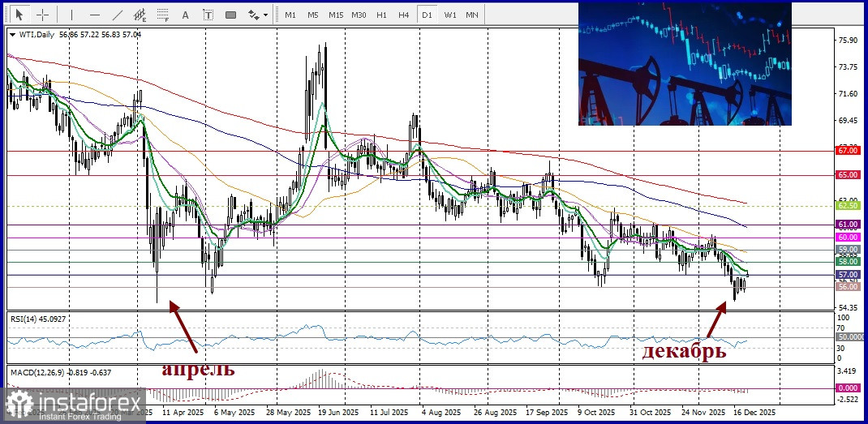Select the cursor arrow tool
The height and width of the screenshot is (424, 868).
[x=19, y=15]
